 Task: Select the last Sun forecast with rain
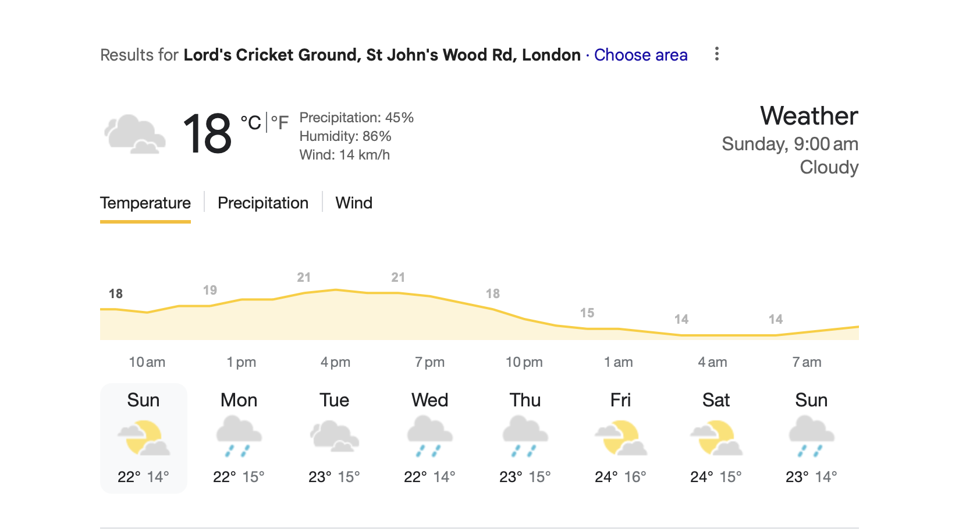811,438
